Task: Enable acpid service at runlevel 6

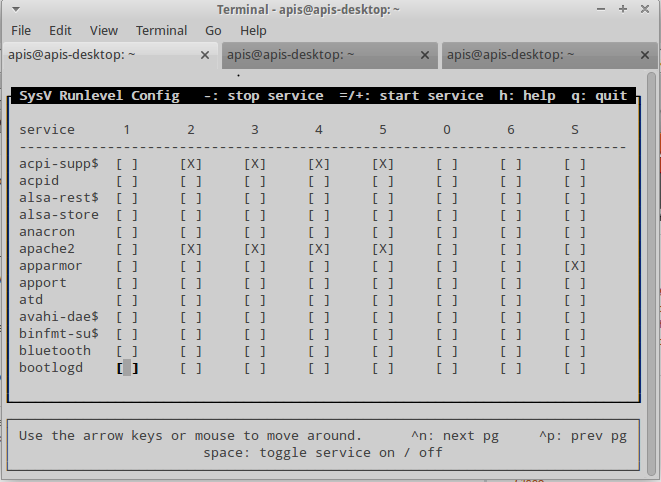Action: 511,181
